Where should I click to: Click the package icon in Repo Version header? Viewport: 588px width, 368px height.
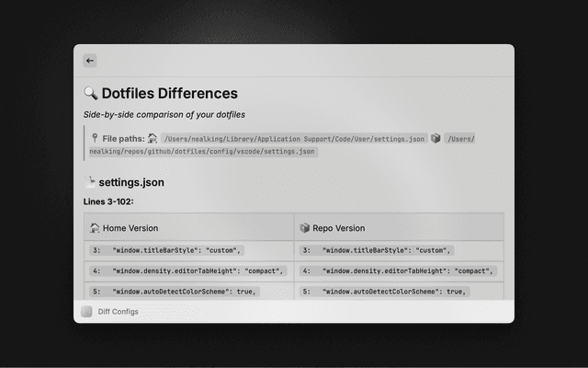pos(305,228)
